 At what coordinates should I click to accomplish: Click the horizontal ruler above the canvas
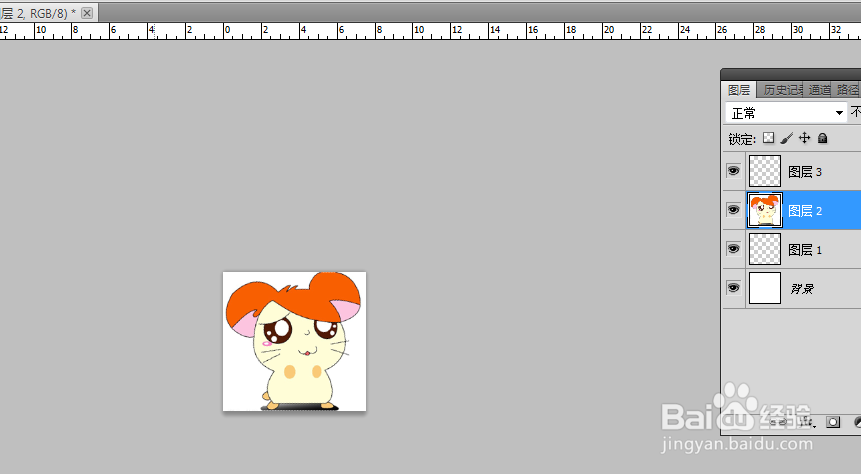click(430, 31)
